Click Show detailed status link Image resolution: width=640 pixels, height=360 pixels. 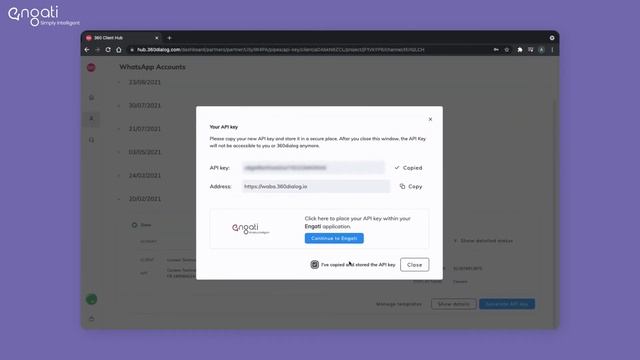coord(483,241)
